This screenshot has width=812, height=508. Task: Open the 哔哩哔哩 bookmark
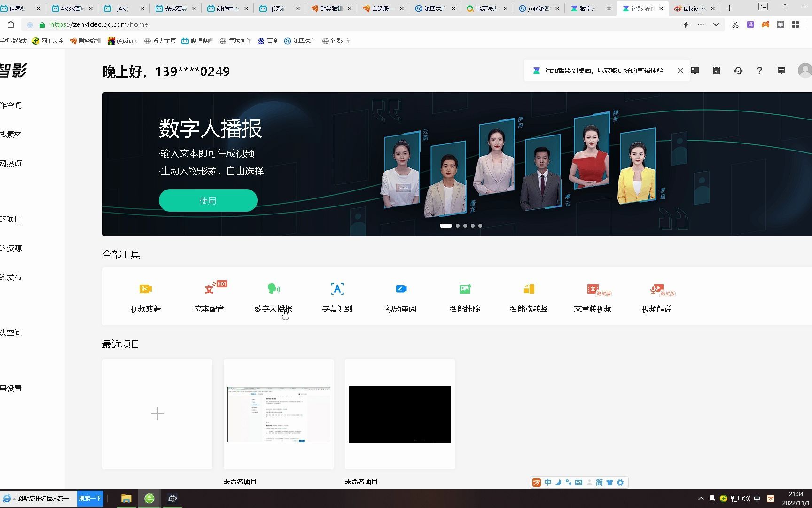point(197,41)
